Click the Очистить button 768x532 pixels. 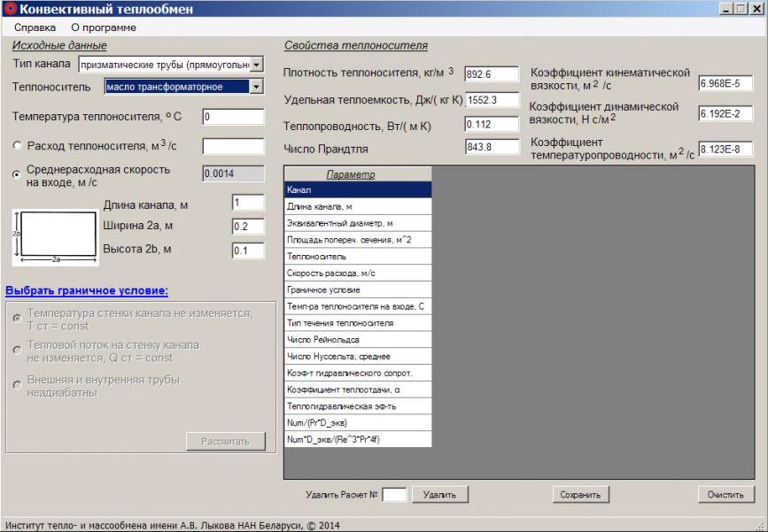[x=725, y=494]
